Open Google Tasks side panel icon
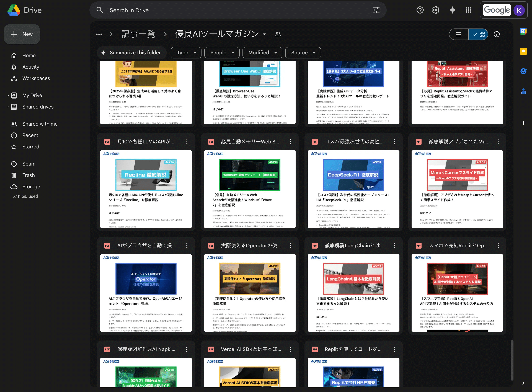The image size is (532, 392). point(523,71)
